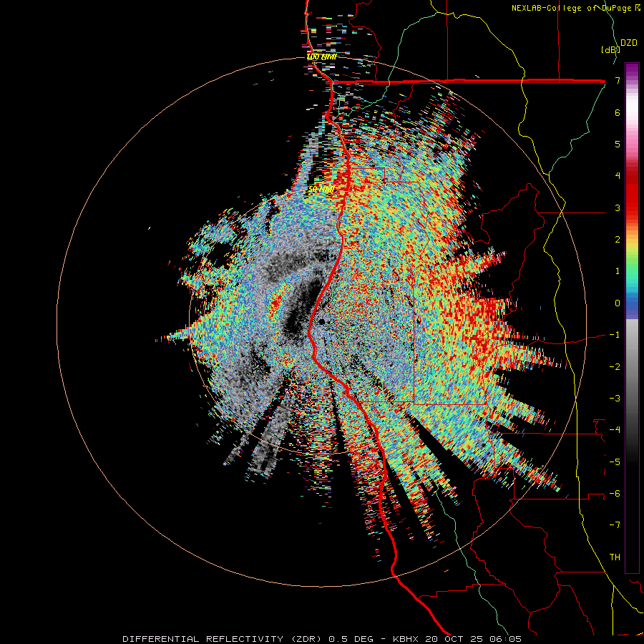The image size is (644, 644).
Task: Click the -3 scale label
Action: pos(615,399)
